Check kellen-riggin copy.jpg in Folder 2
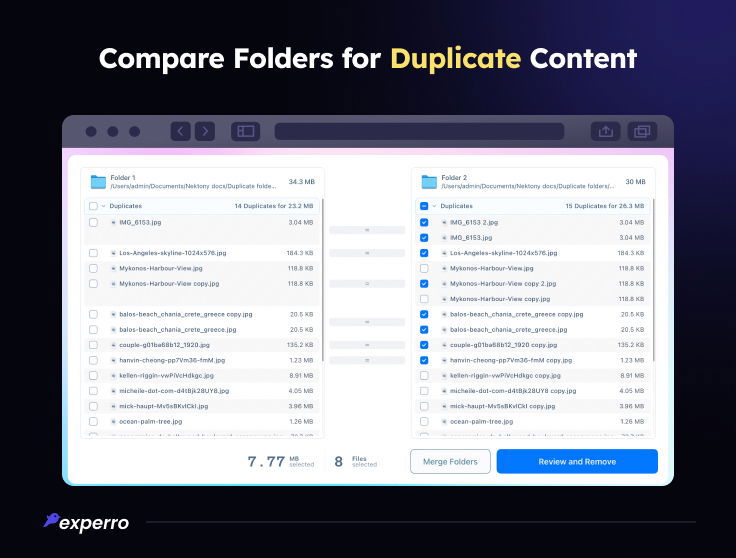This screenshot has height=558, width=736. (x=424, y=375)
